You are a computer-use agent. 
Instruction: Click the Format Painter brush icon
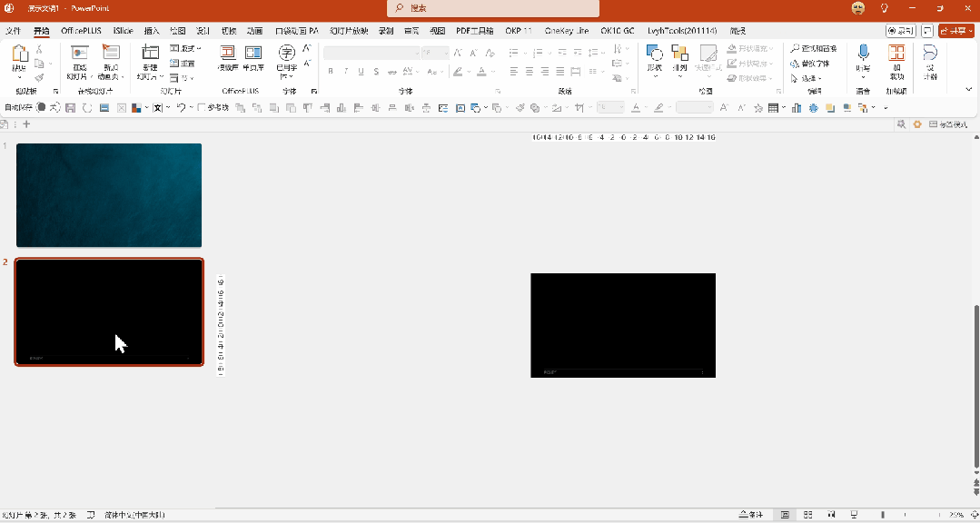39,77
